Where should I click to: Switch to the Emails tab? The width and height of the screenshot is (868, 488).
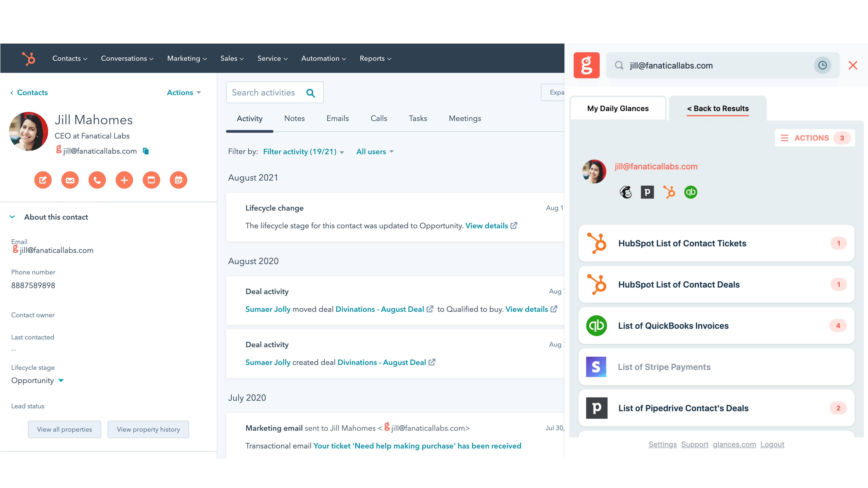[x=337, y=119]
